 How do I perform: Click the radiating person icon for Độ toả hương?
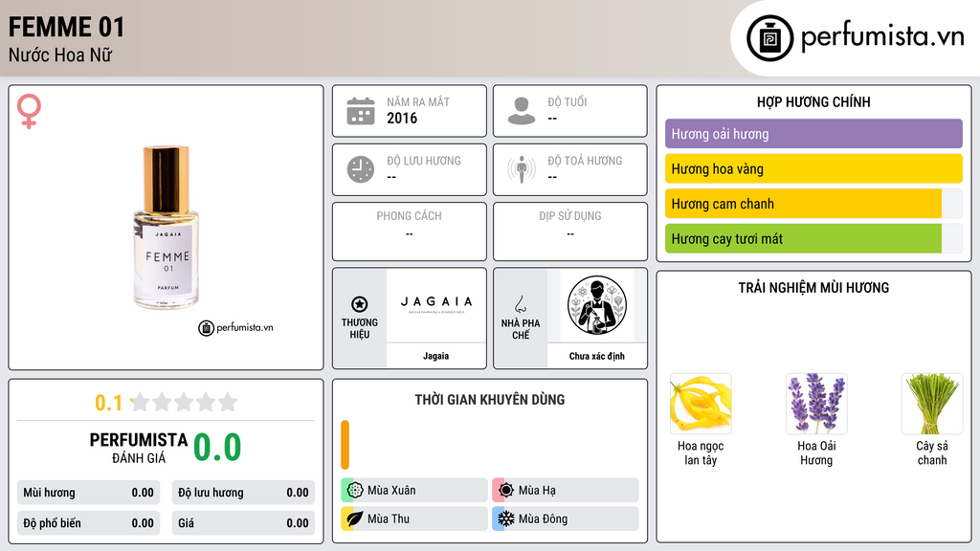522,169
